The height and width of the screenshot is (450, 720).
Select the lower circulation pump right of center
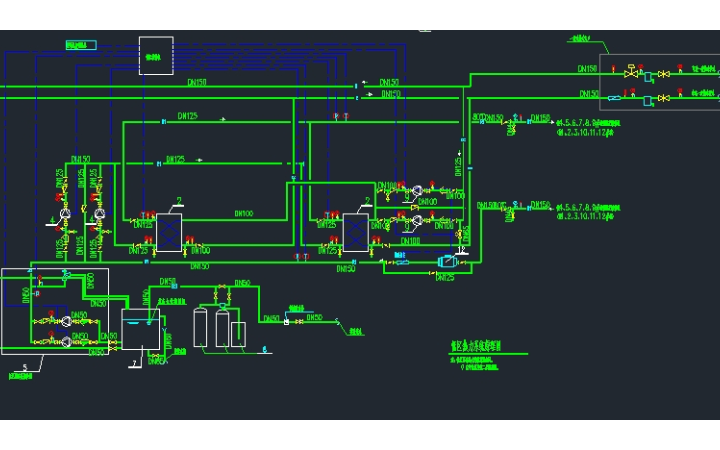(418, 220)
